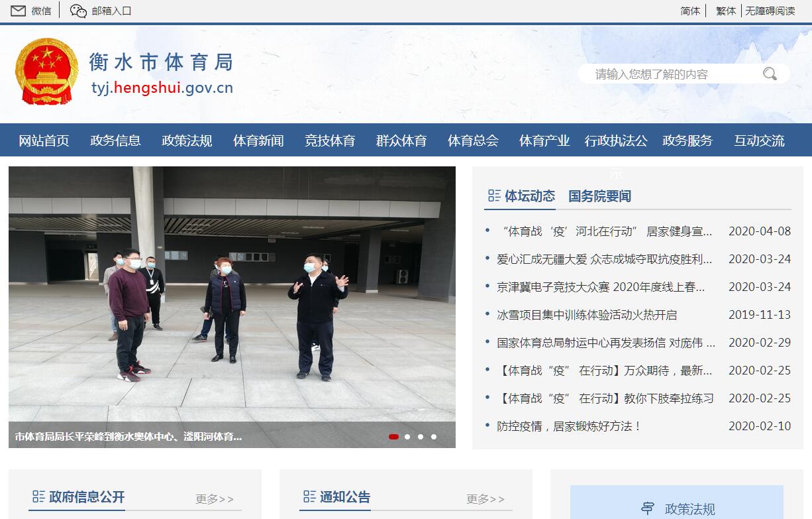Click the list icon beside 通知公告
Screen dimensions: 812x519
(309, 496)
